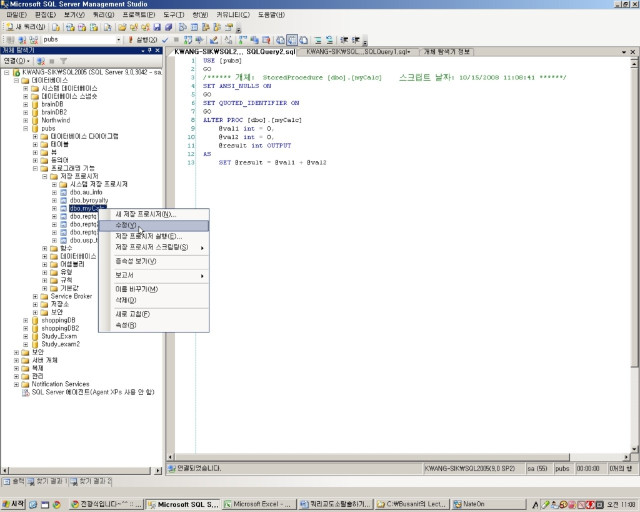The image size is (640, 512).
Task: Click the Specify Values for Template Parameters icon
Action: 229,40
